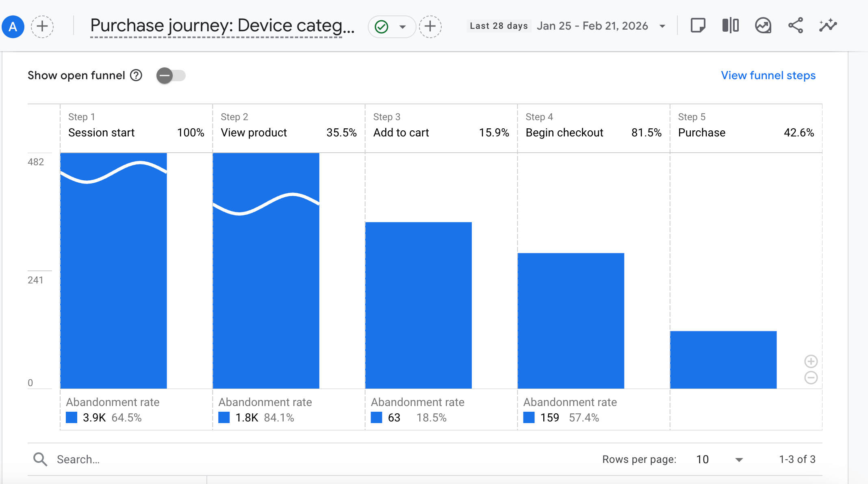
Task: Click the help icon beside Show open funnel
Action: (x=136, y=76)
